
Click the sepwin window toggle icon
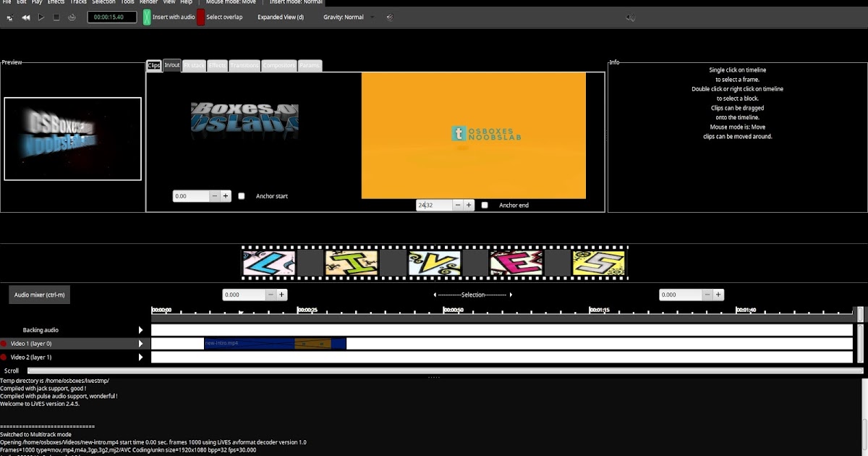coord(11,17)
